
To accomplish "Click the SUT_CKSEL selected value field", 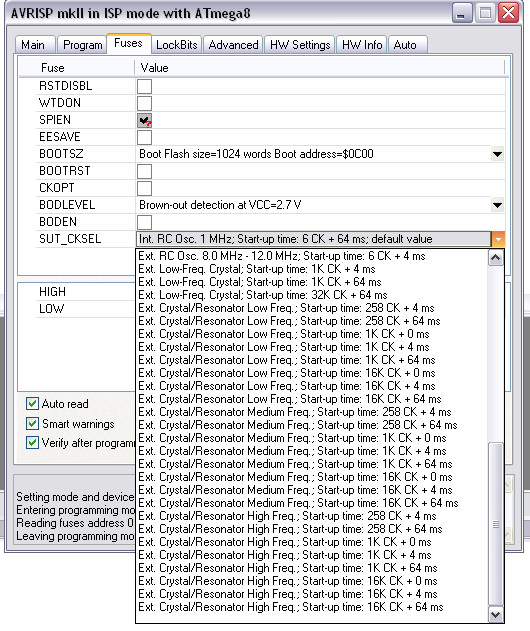I will click(x=313, y=239).
